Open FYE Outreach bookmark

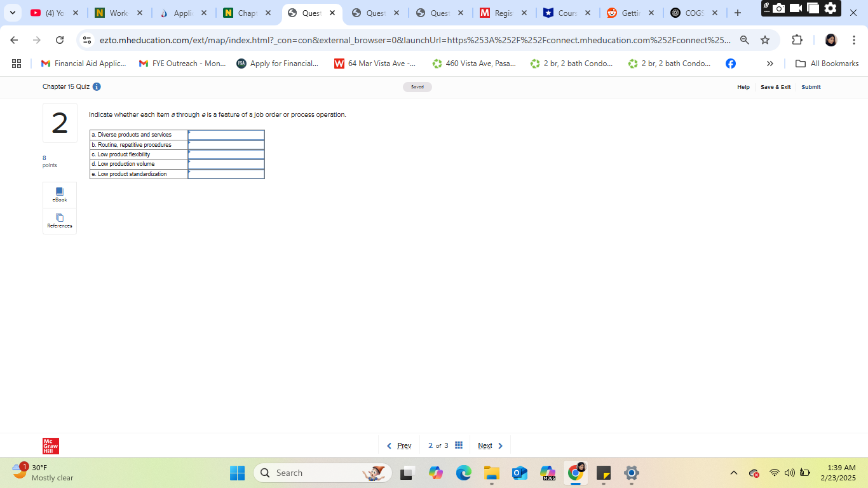coord(182,64)
